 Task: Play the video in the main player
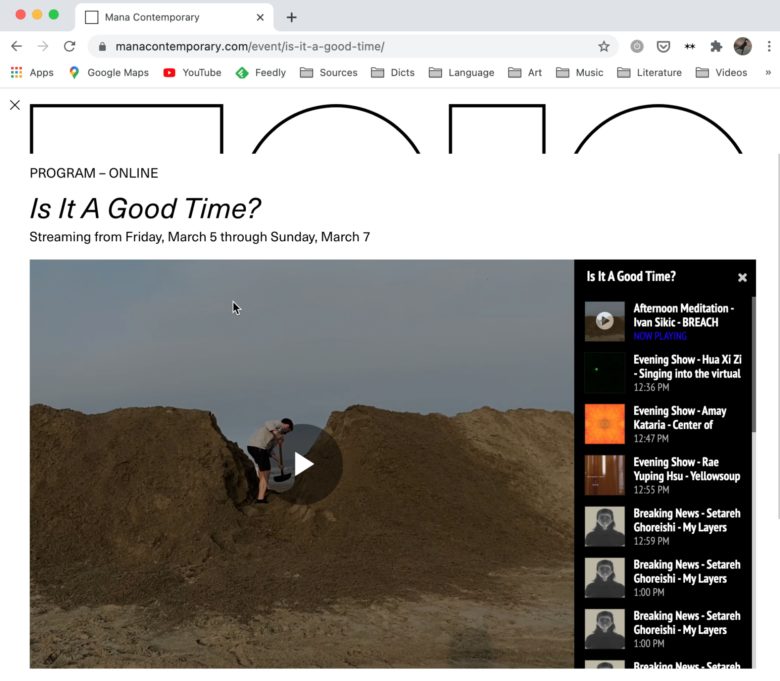pyautogui.click(x=303, y=464)
